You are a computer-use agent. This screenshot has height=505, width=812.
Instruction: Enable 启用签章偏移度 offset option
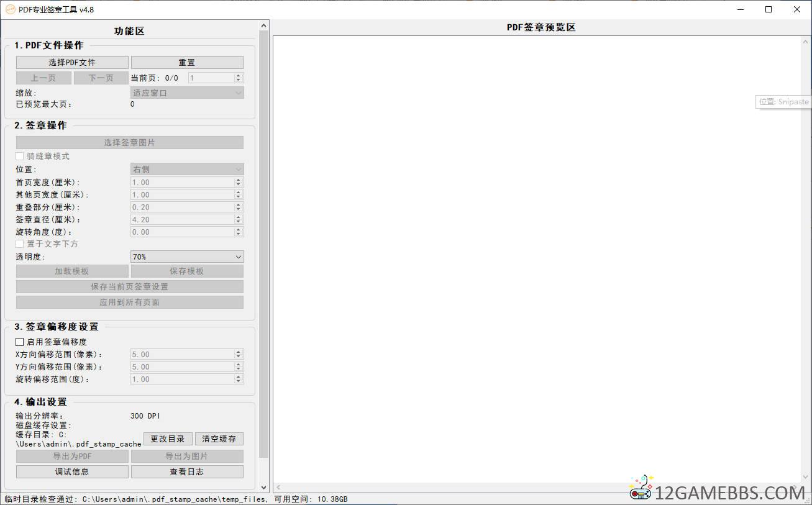point(19,342)
